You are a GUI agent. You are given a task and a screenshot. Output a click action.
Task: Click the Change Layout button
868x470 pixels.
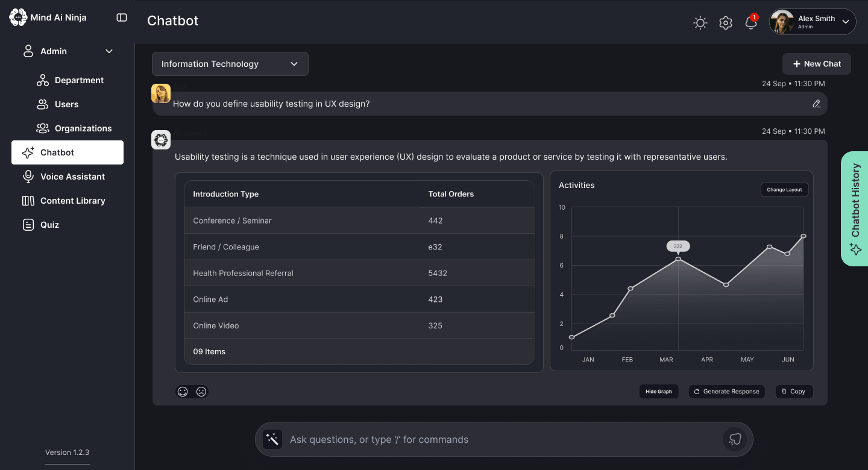[x=784, y=189]
